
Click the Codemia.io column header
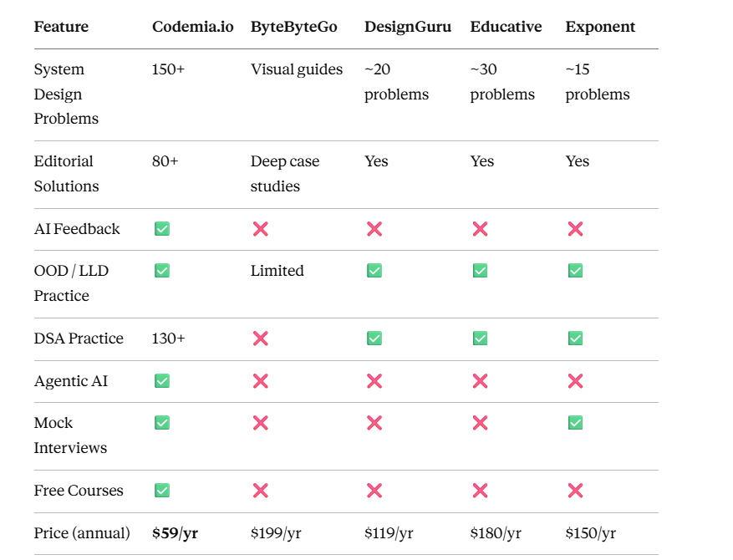[x=192, y=27]
